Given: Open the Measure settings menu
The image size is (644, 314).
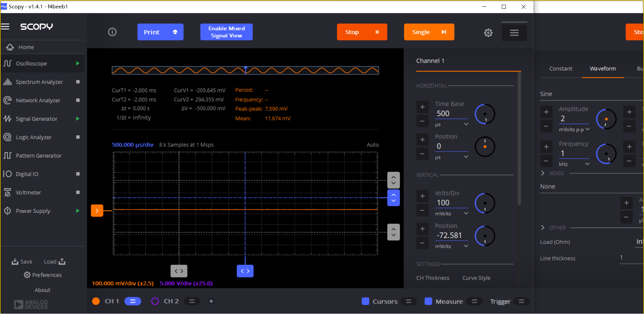Looking at the screenshot, I should click(x=474, y=301).
